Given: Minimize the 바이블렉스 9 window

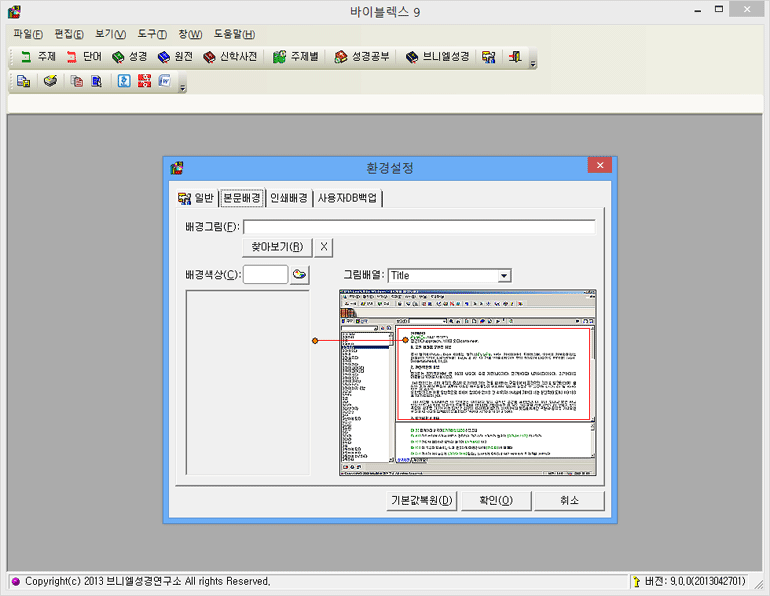Looking at the screenshot, I should click(698, 10).
